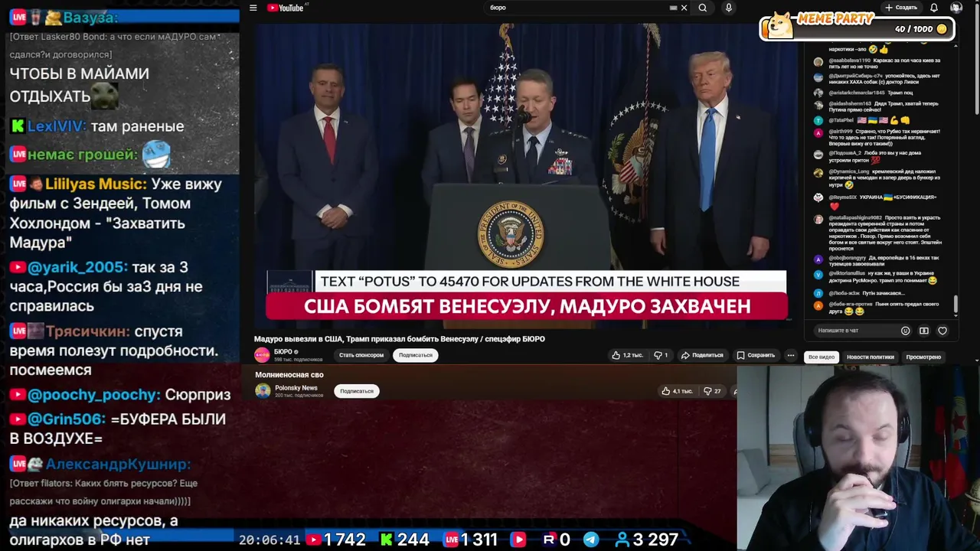Select the Все видео chip
Screen dimensions: 980x551
tap(821, 357)
